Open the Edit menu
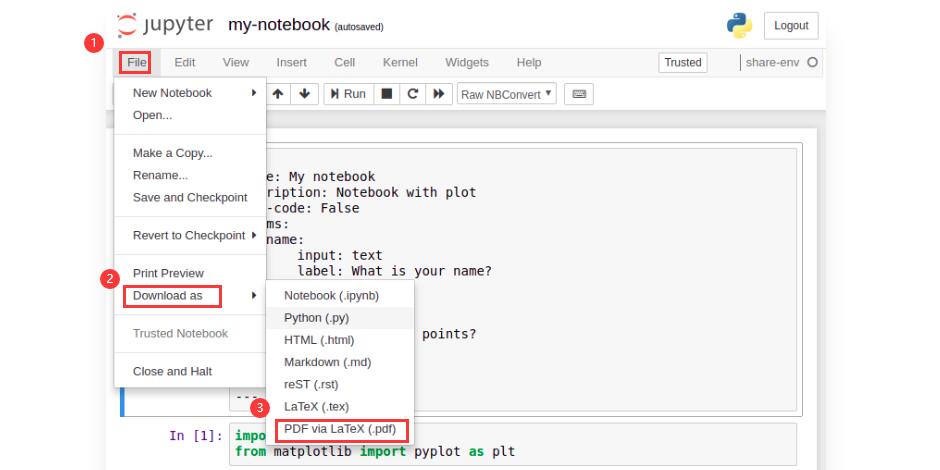This screenshot has height=470, width=940. pyautogui.click(x=185, y=62)
